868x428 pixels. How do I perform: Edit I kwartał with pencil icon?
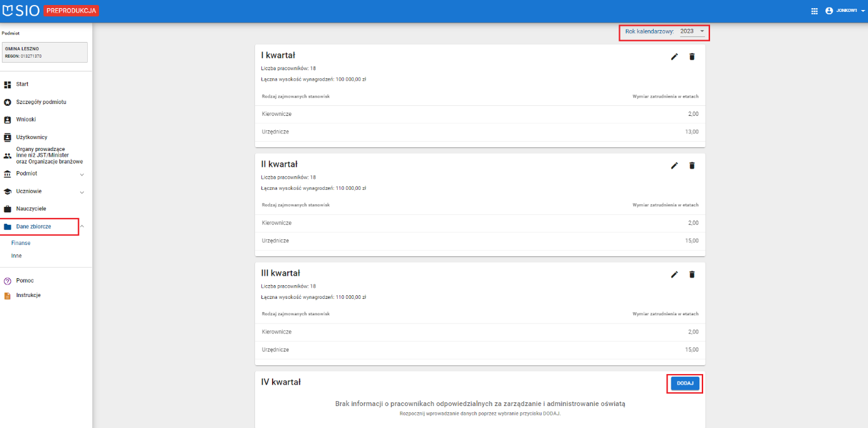pos(674,56)
